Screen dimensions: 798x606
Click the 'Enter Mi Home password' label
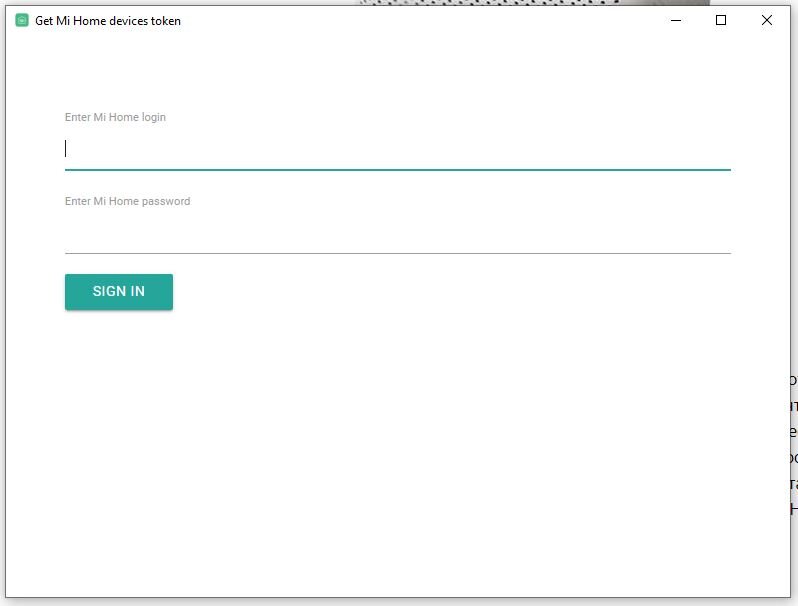pos(128,201)
